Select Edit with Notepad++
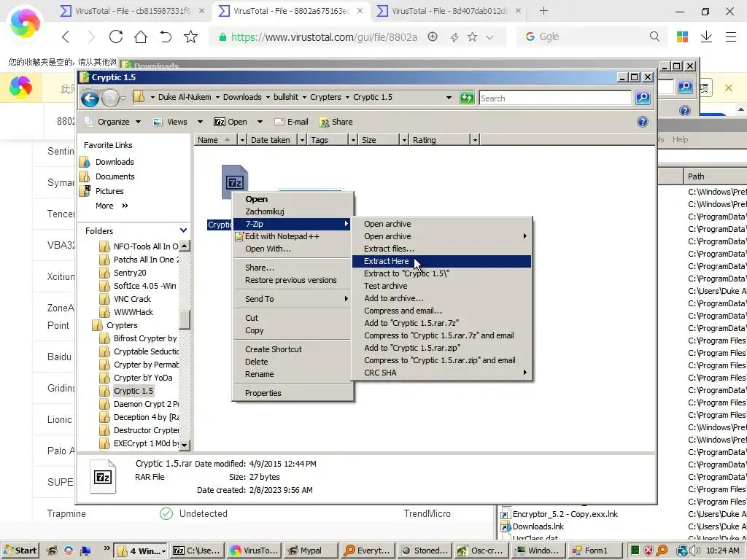Screen dimensions: 747x560 [293, 236]
